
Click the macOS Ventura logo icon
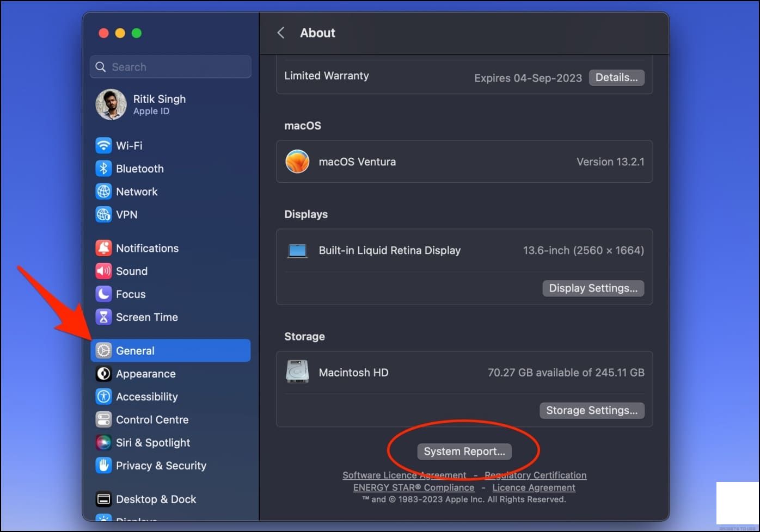tap(297, 162)
